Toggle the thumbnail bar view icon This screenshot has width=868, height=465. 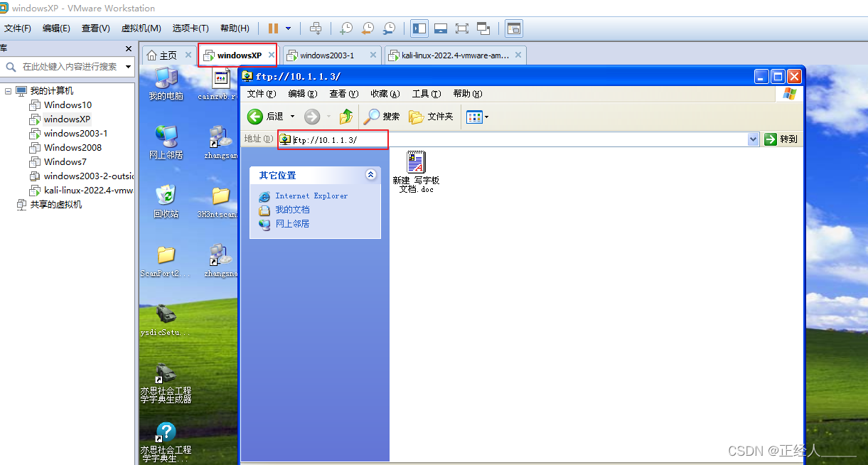click(x=441, y=28)
